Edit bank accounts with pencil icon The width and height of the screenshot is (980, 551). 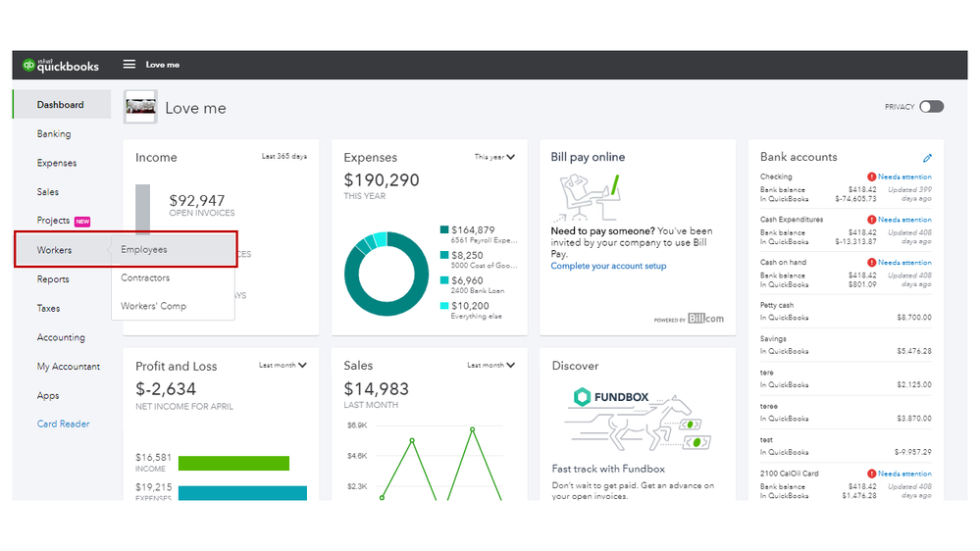[x=927, y=158]
